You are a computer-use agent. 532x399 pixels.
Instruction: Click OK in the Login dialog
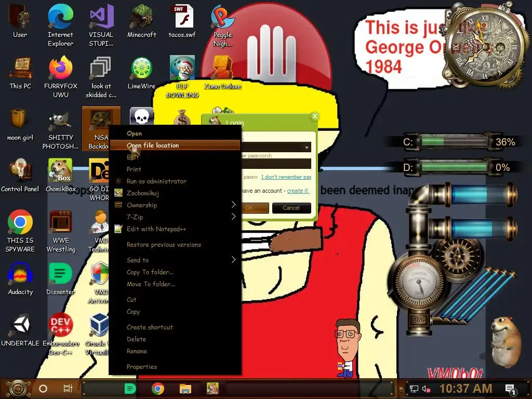(255, 208)
